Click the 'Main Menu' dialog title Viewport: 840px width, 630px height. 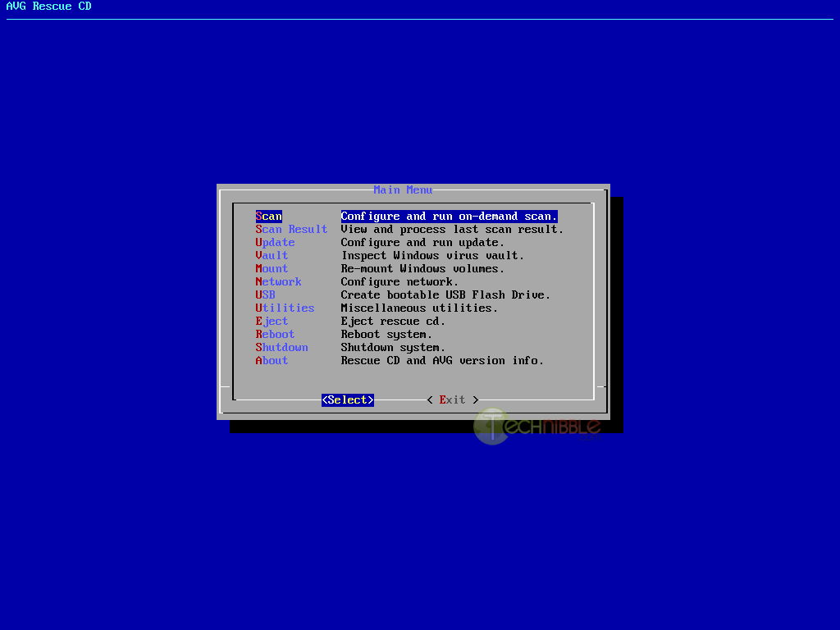tap(403, 190)
